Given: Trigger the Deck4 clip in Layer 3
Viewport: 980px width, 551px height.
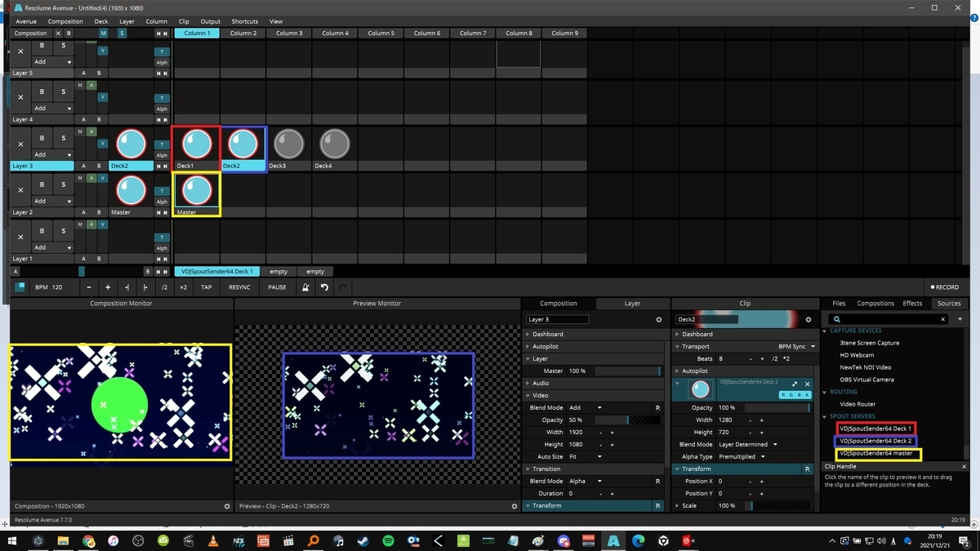Looking at the screenshot, I should pos(334,144).
